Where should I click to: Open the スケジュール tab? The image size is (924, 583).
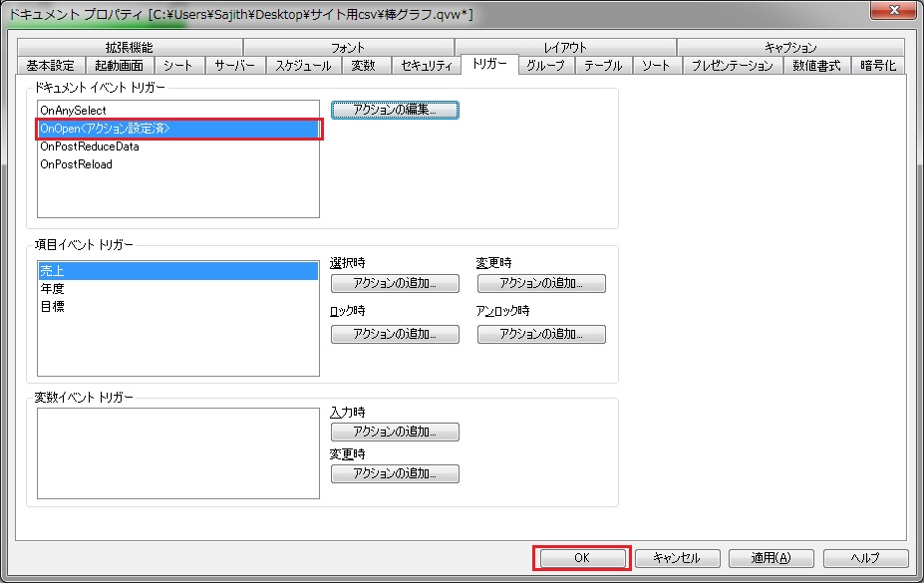pos(303,65)
